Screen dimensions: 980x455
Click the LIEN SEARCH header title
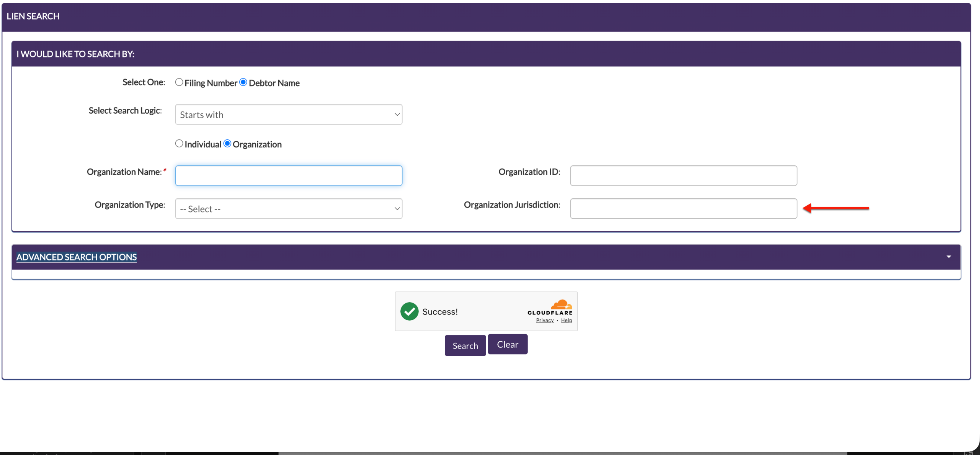point(33,16)
